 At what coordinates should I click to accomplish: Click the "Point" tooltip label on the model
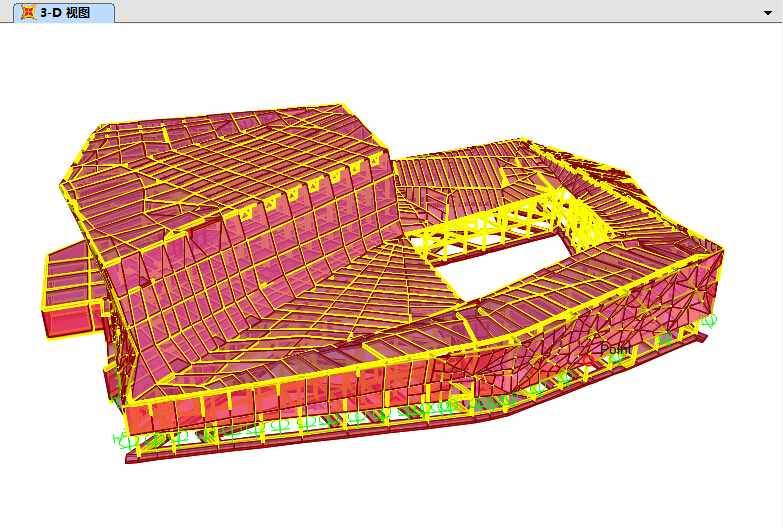[x=614, y=349]
